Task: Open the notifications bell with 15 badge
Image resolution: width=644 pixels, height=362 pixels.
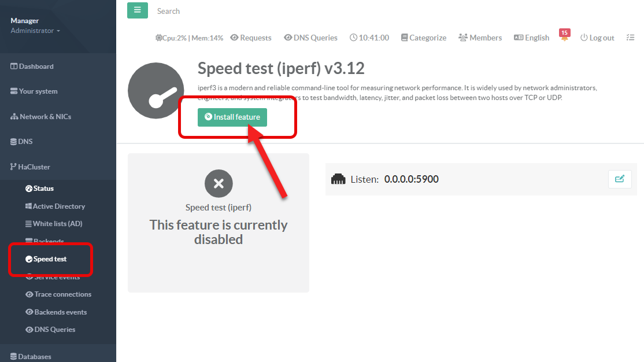Action: [564, 37]
